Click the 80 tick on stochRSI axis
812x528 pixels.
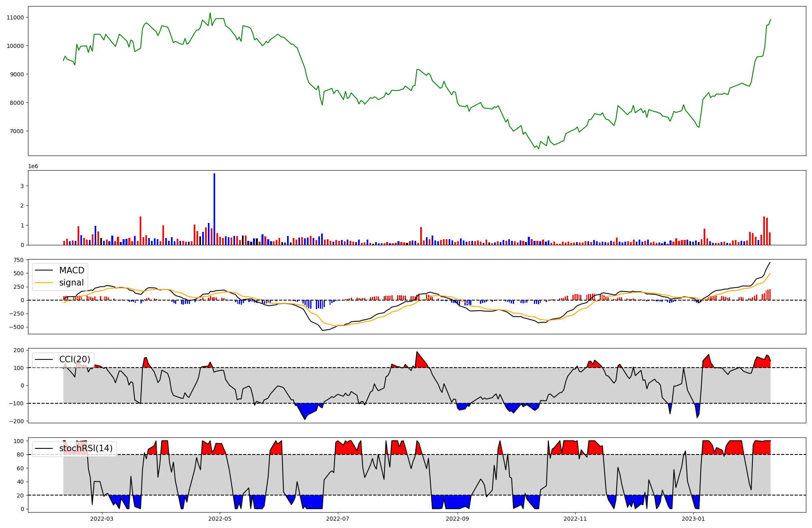pyautogui.click(x=21, y=454)
